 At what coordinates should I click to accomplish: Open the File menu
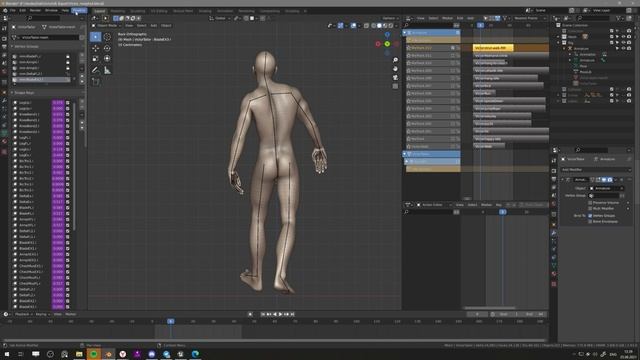click(12, 10)
